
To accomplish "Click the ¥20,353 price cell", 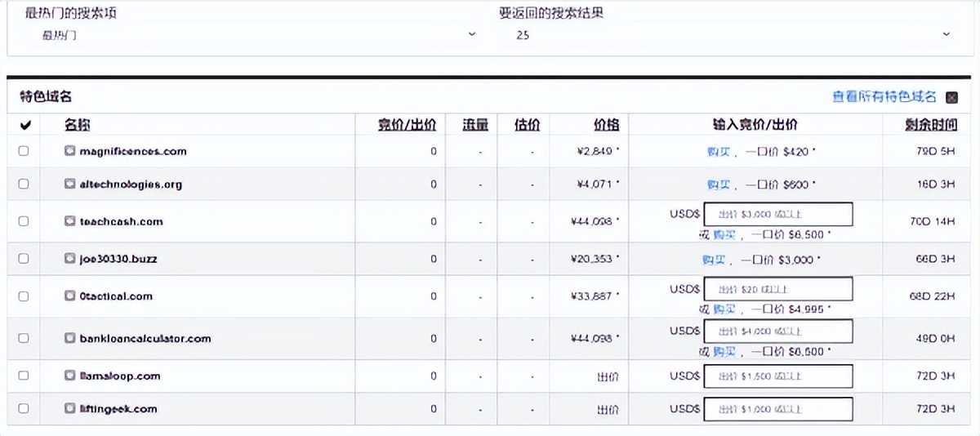I will (595, 259).
